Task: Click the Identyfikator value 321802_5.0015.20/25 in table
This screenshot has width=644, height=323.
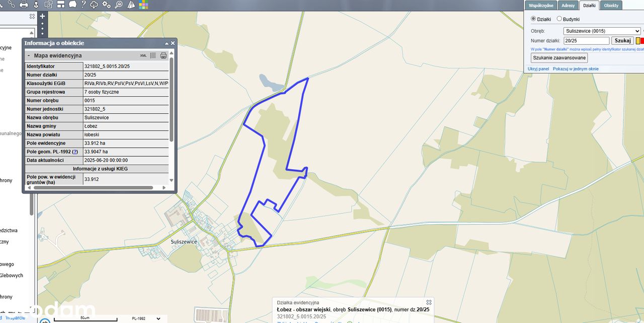Action: (x=125, y=66)
